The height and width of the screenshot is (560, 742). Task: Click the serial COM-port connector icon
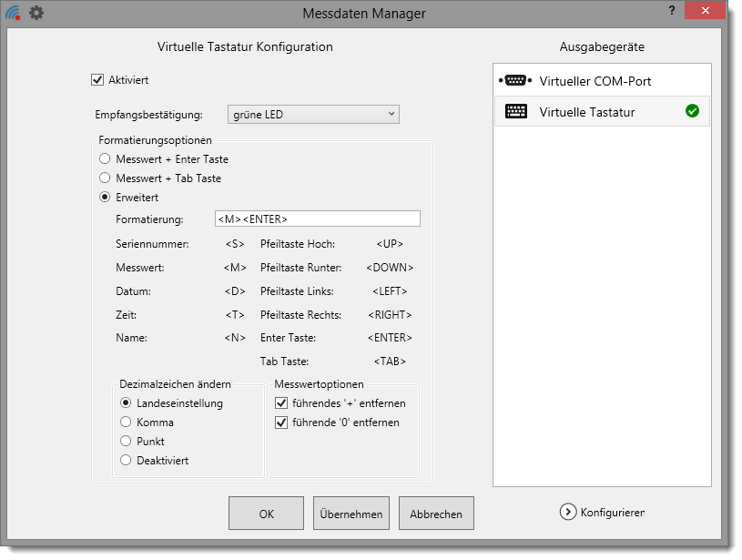coord(514,81)
